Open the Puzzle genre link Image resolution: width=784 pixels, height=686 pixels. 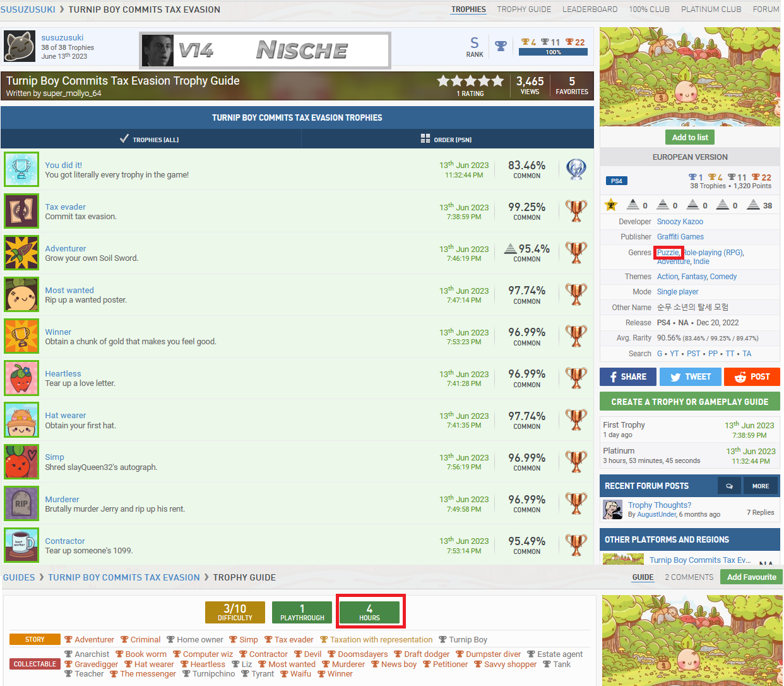point(668,253)
